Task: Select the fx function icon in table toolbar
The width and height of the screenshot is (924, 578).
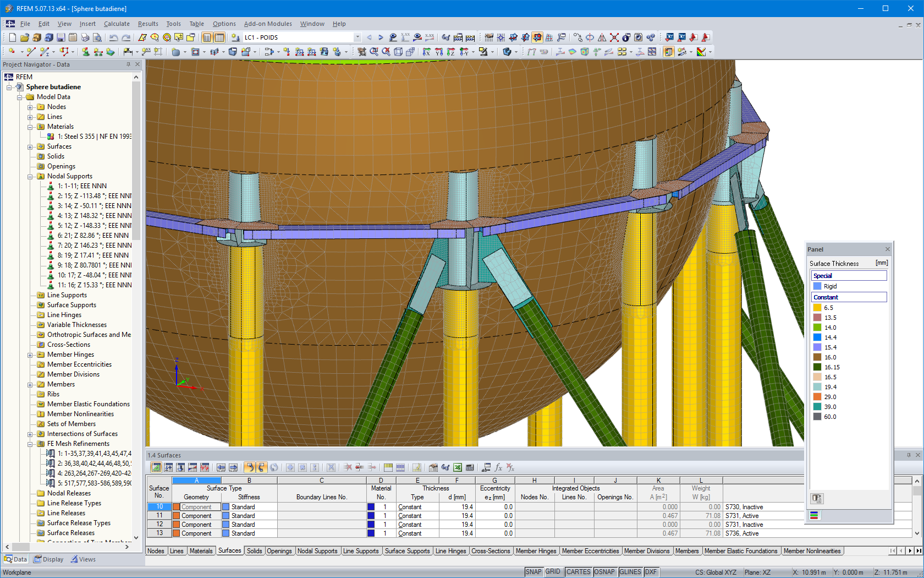Action: [498, 467]
